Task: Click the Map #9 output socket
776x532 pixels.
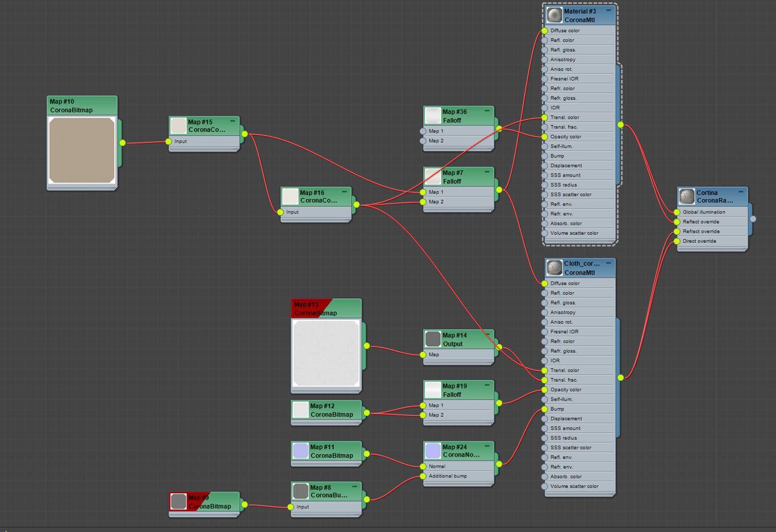Action: (x=244, y=505)
